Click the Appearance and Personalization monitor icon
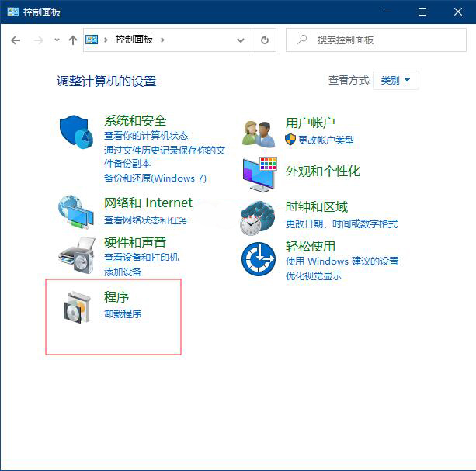The image size is (476, 471). [260, 175]
